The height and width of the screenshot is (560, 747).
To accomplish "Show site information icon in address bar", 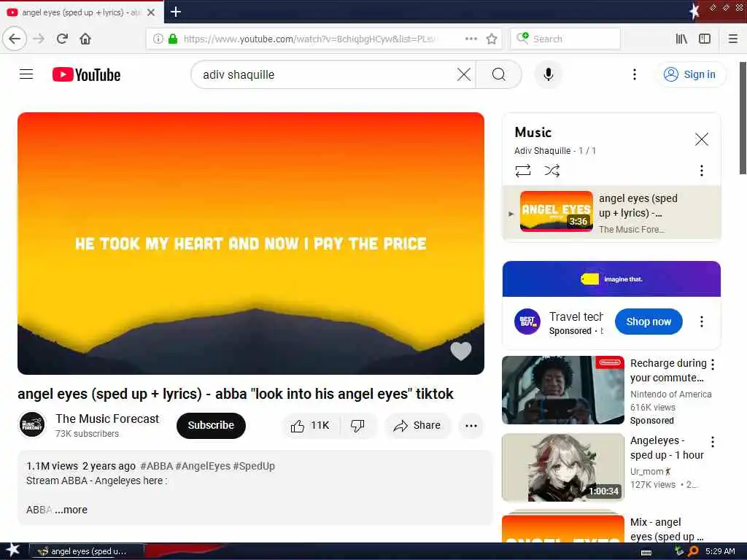I will click(x=158, y=39).
